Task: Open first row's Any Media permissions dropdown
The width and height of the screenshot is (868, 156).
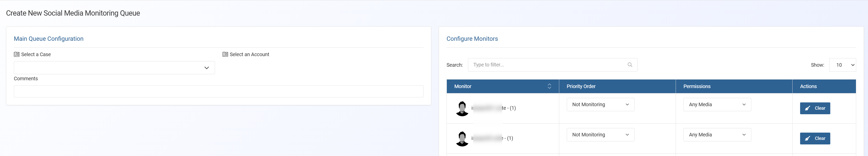Action: pyautogui.click(x=717, y=104)
